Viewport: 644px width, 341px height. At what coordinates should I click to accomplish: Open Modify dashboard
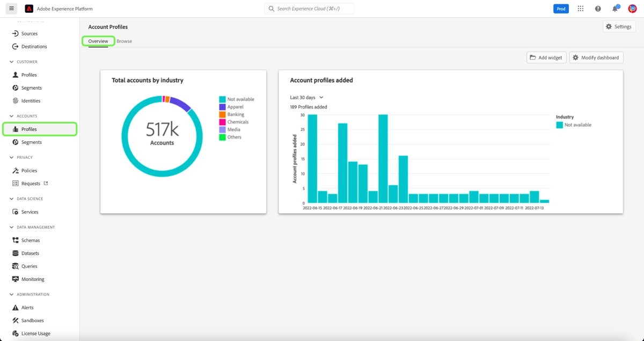(596, 57)
